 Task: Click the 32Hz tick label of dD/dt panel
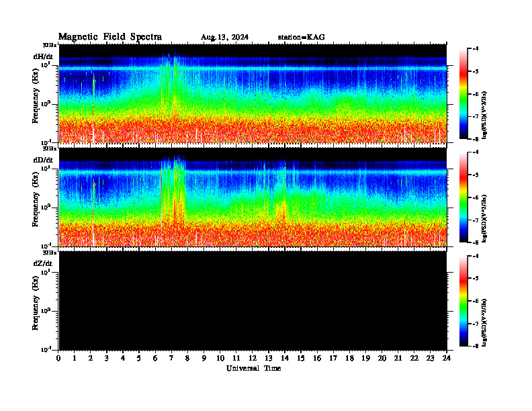click(x=50, y=148)
